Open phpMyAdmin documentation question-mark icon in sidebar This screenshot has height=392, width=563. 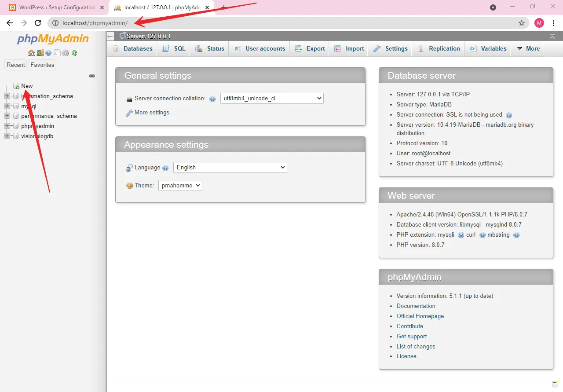(x=48, y=53)
